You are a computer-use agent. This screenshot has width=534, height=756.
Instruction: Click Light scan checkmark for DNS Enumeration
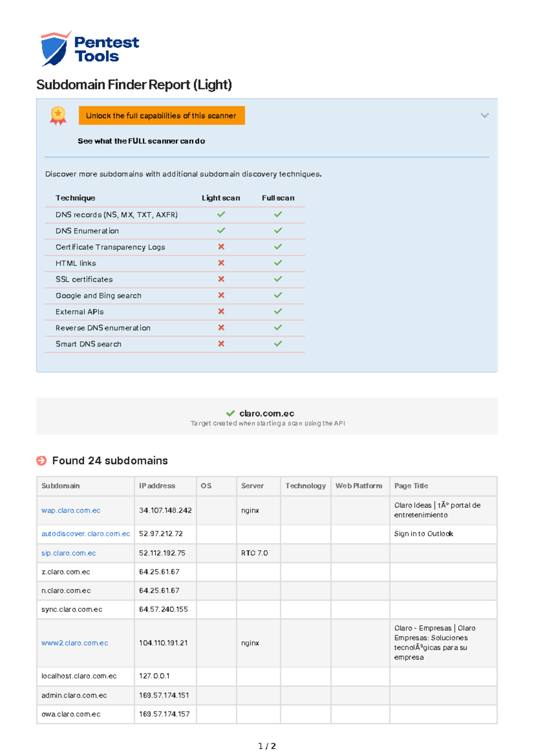click(221, 231)
